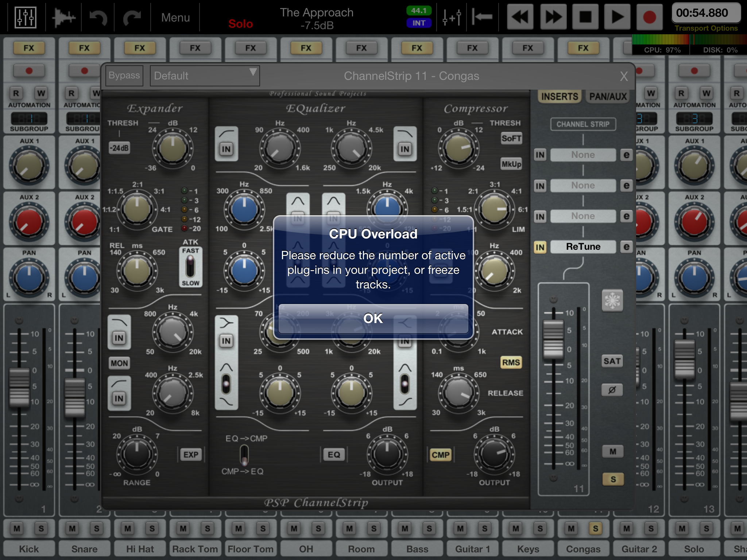The height and width of the screenshot is (560, 747).
Task: Click the -24dB expander threshold button
Action: click(119, 148)
